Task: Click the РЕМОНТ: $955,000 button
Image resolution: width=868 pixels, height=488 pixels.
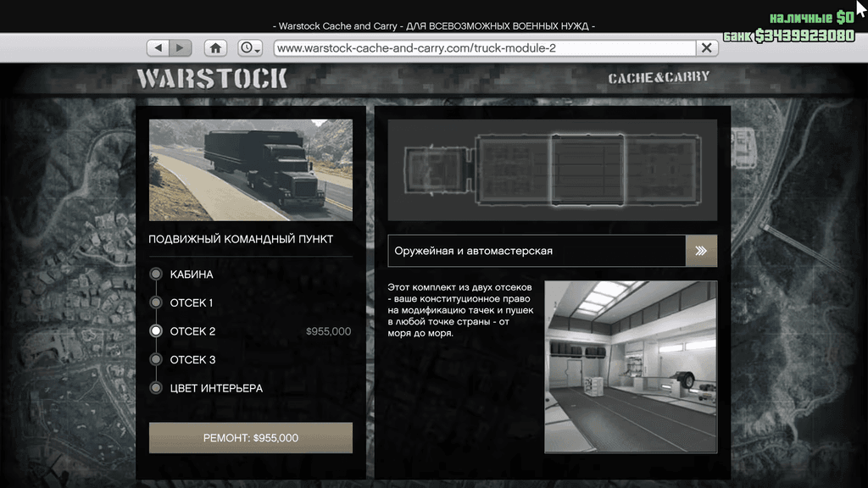Action: tap(251, 438)
